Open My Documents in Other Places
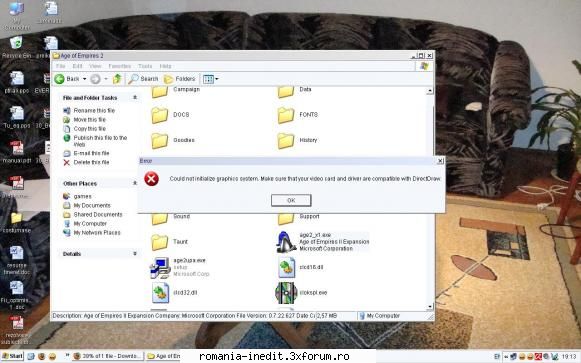Image resolution: width=581 pixels, height=363 pixels. pyautogui.click(x=92, y=205)
